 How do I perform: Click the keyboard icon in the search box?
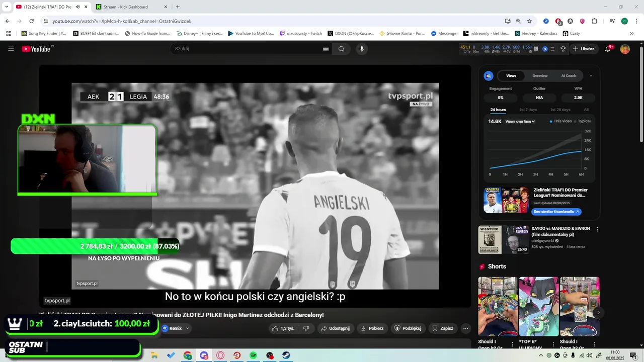point(326,49)
